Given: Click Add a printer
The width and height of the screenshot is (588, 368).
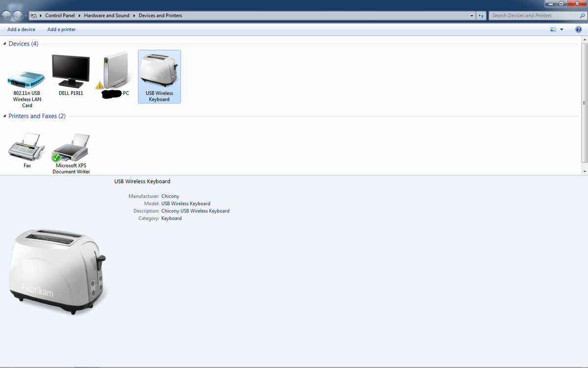Looking at the screenshot, I should coord(61,29).
